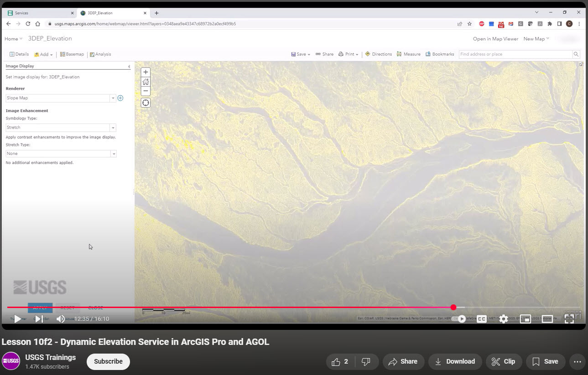Open the Basemap gallery

click(x=72, y=54)
